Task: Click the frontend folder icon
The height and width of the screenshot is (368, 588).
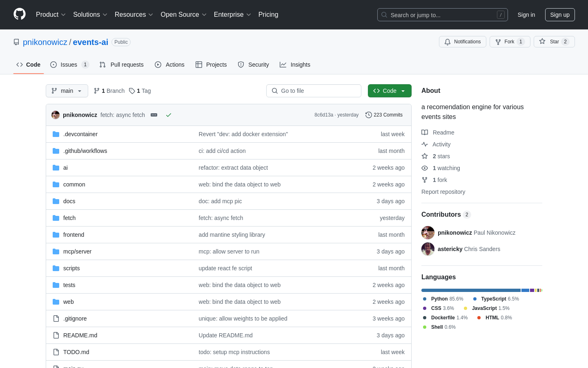Action: 56,235
